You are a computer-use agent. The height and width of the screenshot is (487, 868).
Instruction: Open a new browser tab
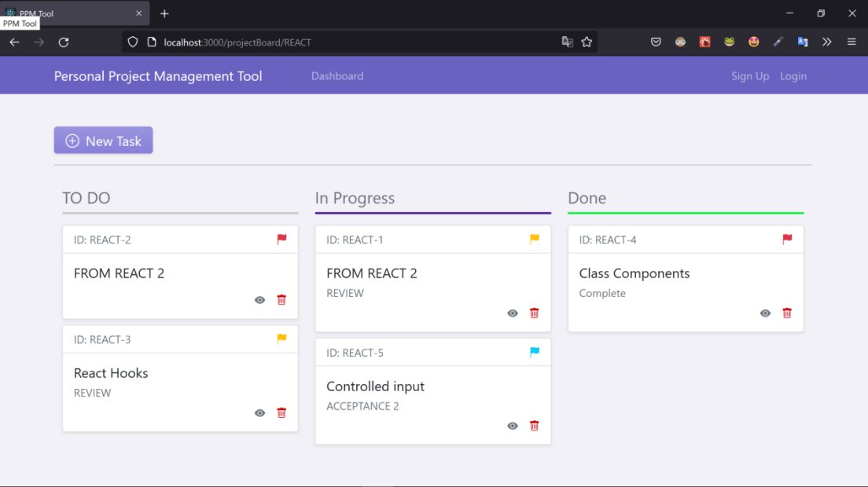164,14
